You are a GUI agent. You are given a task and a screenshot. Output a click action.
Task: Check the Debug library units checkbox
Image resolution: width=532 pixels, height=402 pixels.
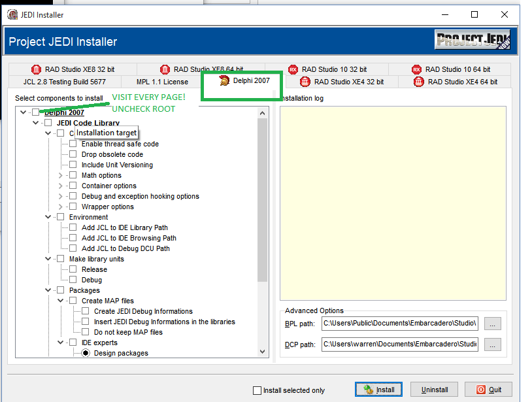pyautogui.click(x=73, y=280)
